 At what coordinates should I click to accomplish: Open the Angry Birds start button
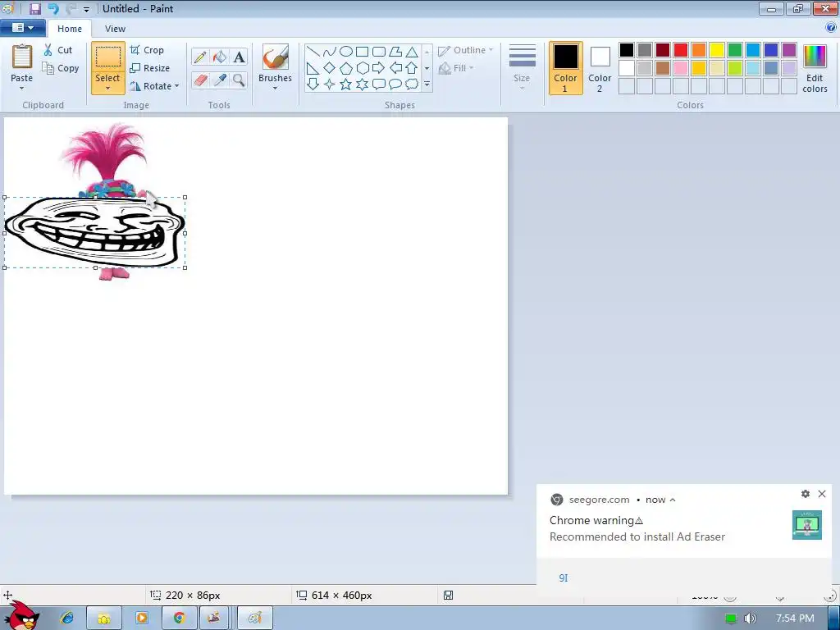[21, 615]
